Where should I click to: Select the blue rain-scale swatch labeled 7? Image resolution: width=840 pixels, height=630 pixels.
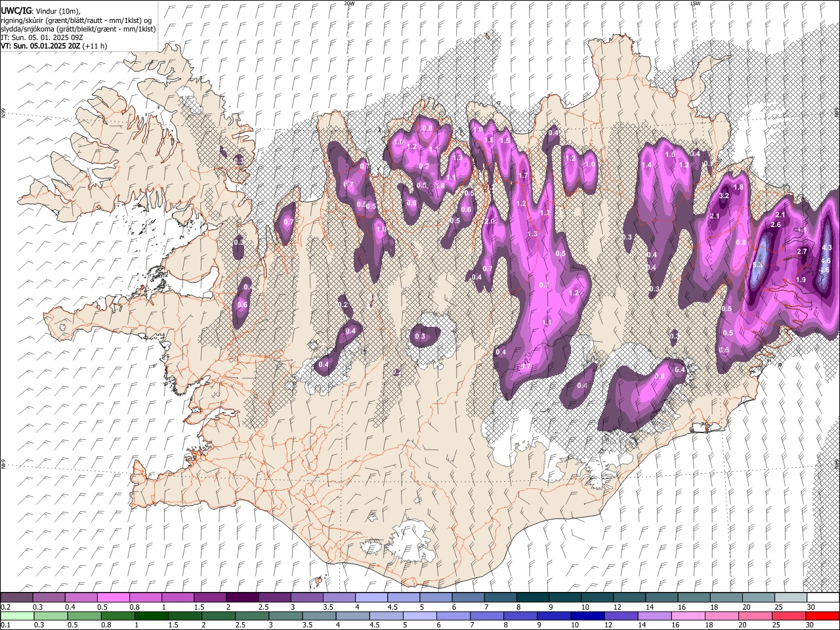tap(487, 616)
